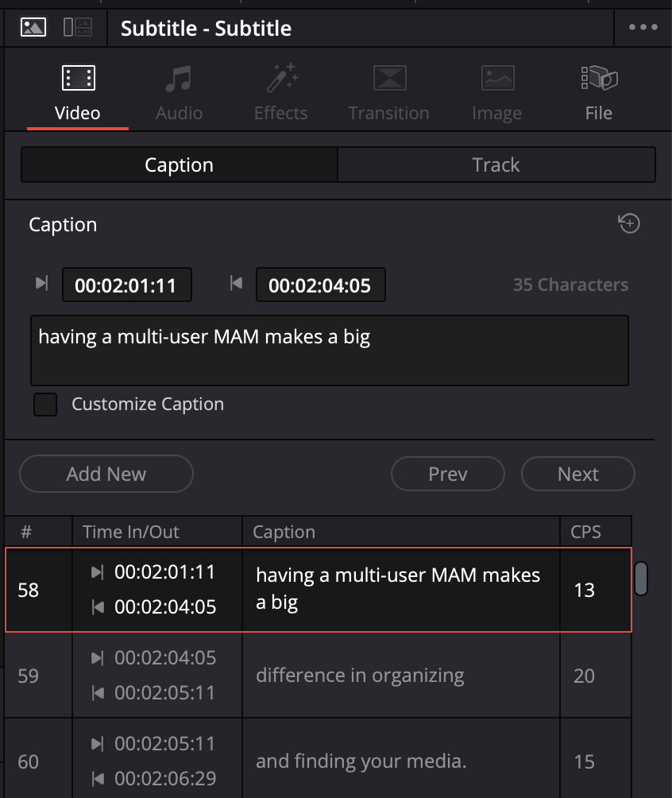Select caption row 60 'and finding your media.'
This screenshot has height=798, width=672.
[361, 761]
